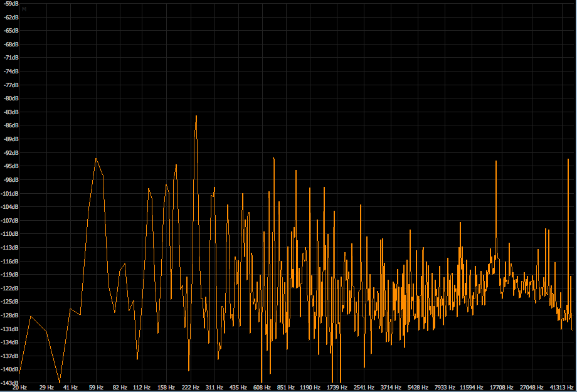Click the 20 Hz frequency axis label
Viewport: 577px width, 392px height.
pos(19,388)
